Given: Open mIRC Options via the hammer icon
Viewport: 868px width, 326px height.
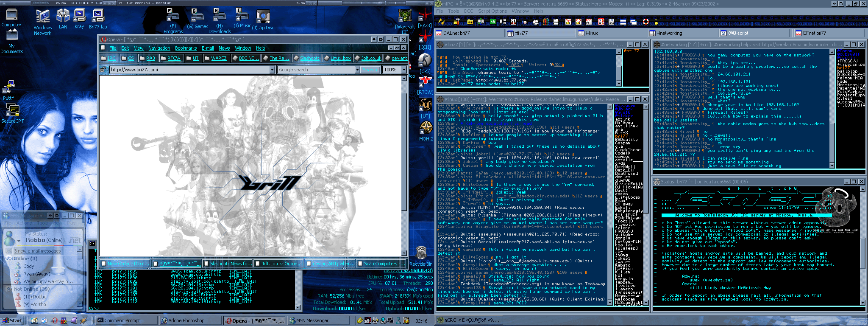Looking at the screenshot, I should [x=456, y=22].
